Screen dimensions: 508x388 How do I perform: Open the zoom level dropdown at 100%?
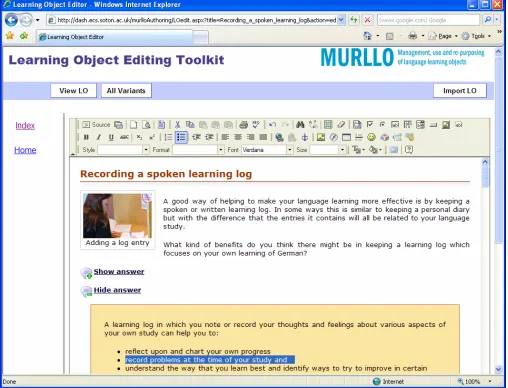click(490, 381)
